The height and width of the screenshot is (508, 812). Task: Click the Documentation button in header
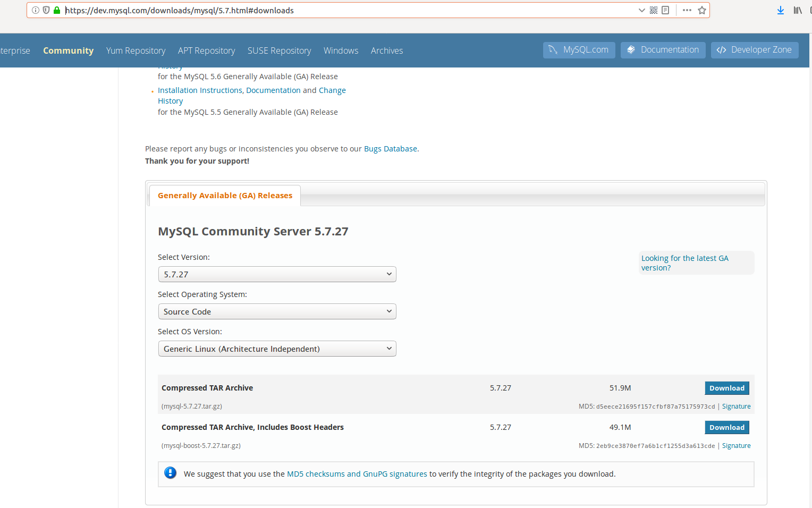coord(663,50)
